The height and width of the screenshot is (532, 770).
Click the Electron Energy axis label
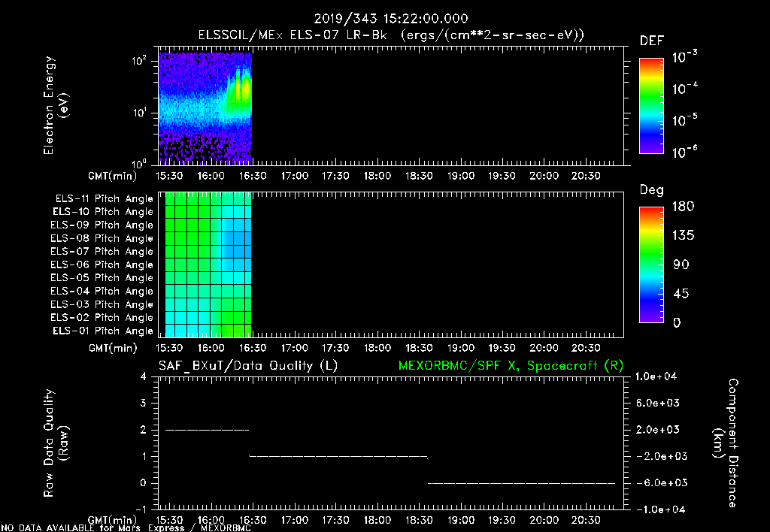pos(55,105)
